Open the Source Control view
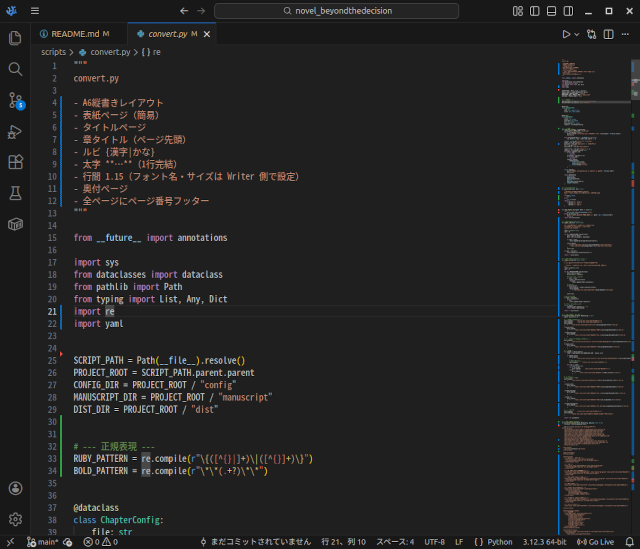Viewport: 640px width, 549px height. point(15,100)
